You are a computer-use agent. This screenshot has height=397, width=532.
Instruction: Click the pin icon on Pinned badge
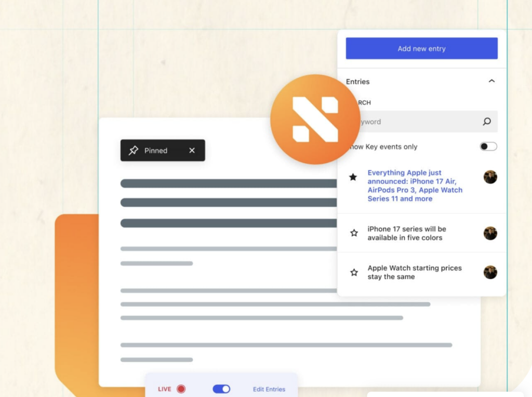point(134,150)
